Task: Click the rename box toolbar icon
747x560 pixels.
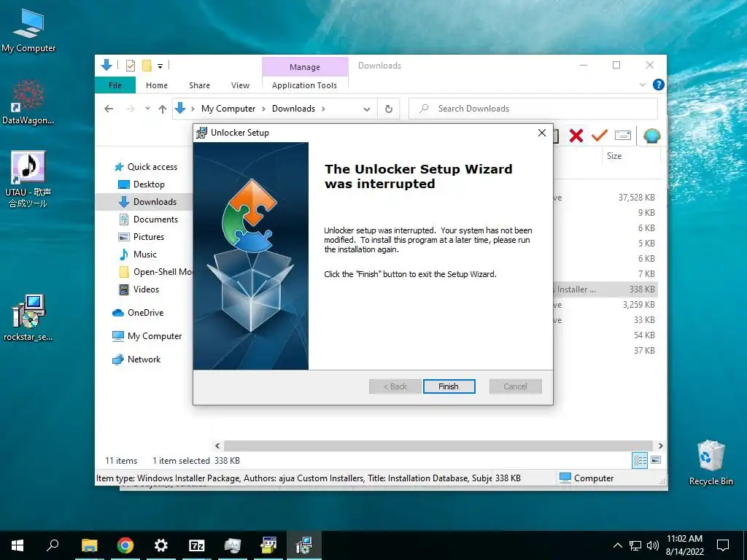Action: click(x=623, y=136)
